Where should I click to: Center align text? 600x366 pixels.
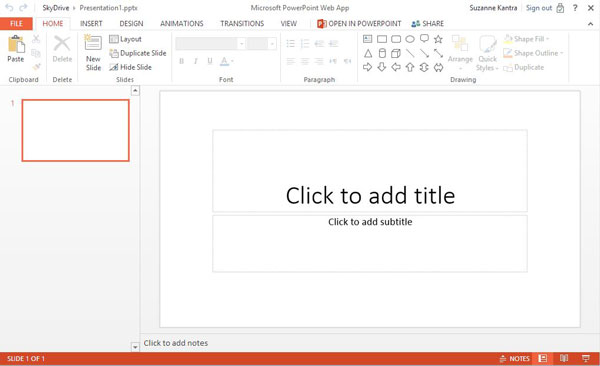click(305, 61)
